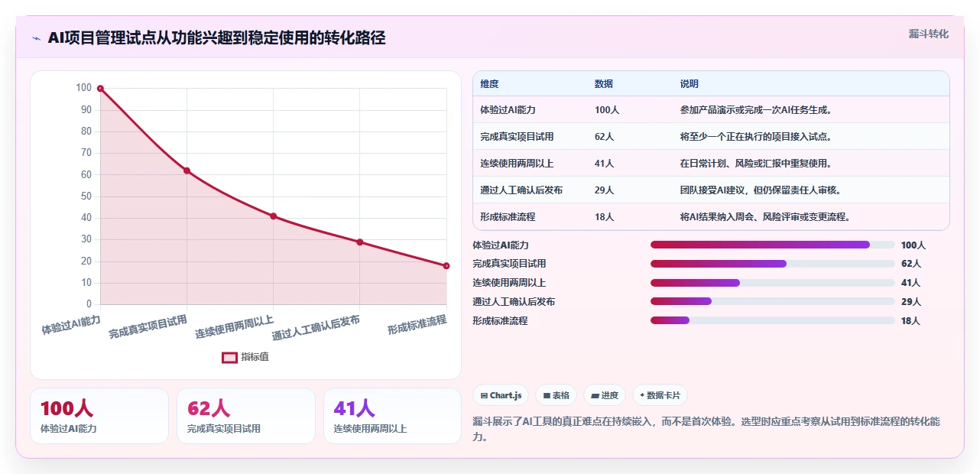Click the 说明 table column header

click(811, 84)
